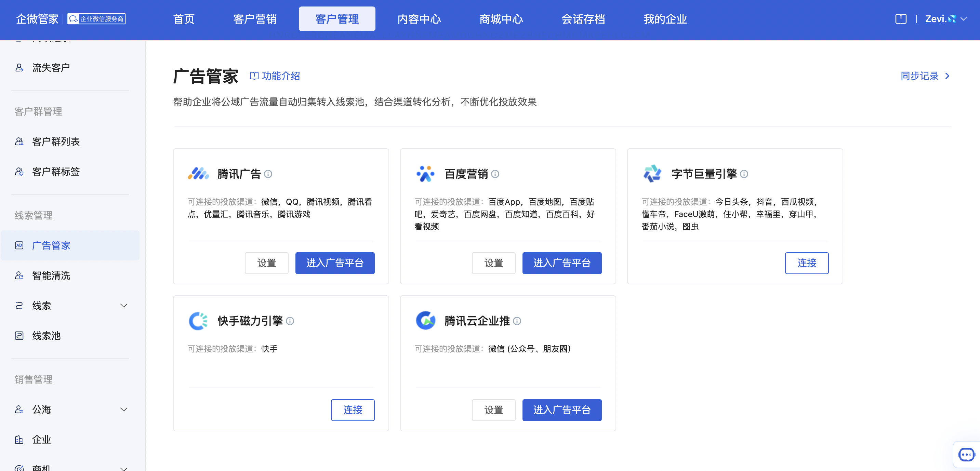Click the 公海 label in sidebar
The height and width of the screenshot is (471, 980).
(41, 409)
